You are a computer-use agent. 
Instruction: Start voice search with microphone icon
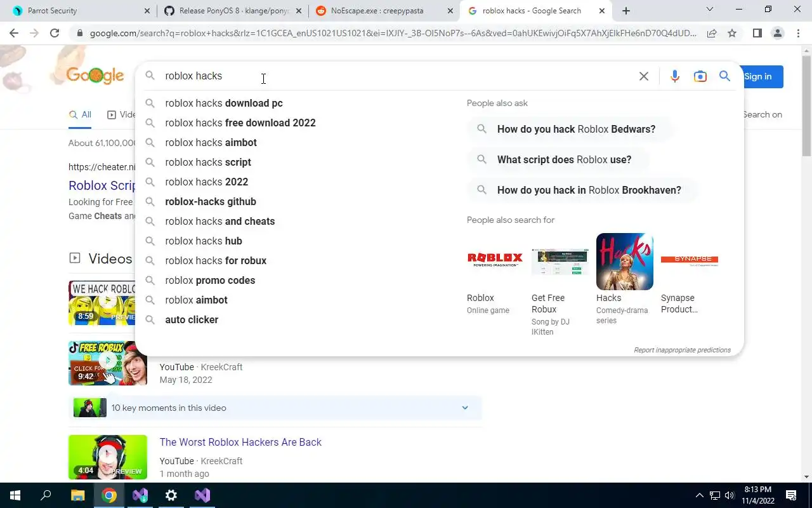pyautogui.click(x=674, y=76)
